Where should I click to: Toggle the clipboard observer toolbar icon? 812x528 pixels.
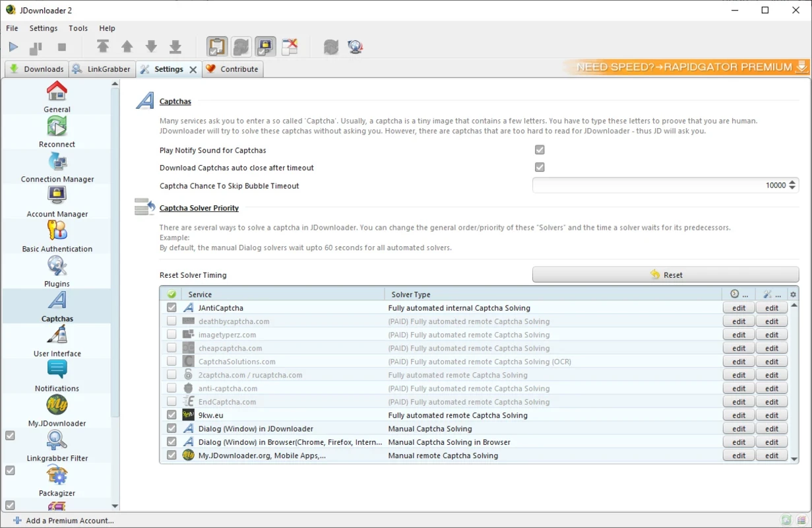tap(217, 47)
